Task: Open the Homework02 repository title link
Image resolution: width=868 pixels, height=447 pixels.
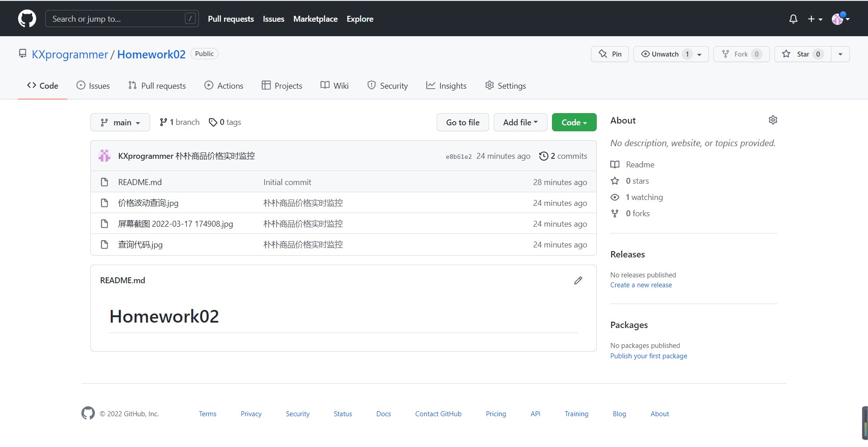Action: (x=151, y=54)
